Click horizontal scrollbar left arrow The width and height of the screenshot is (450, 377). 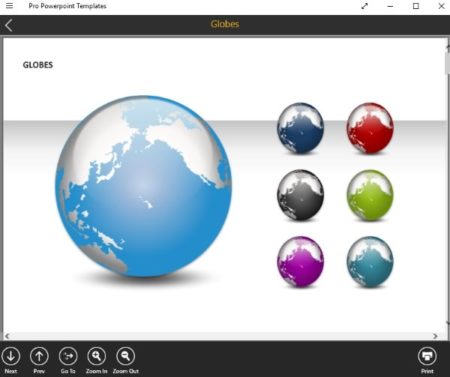tap(7, 336)
